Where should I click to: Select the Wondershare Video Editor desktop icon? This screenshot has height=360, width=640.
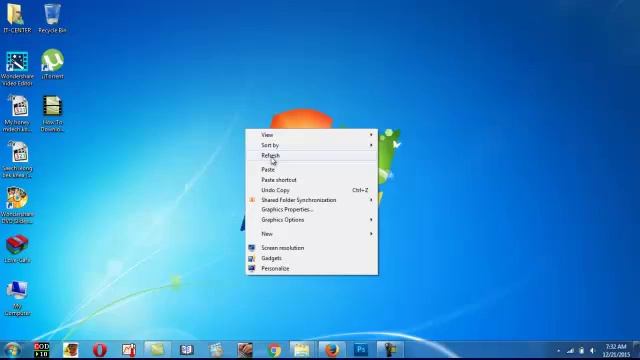[x=17, y=69]
